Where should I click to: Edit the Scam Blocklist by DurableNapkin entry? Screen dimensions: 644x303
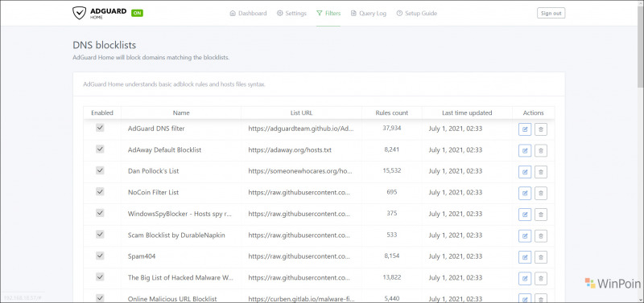(x=525, y=235)
